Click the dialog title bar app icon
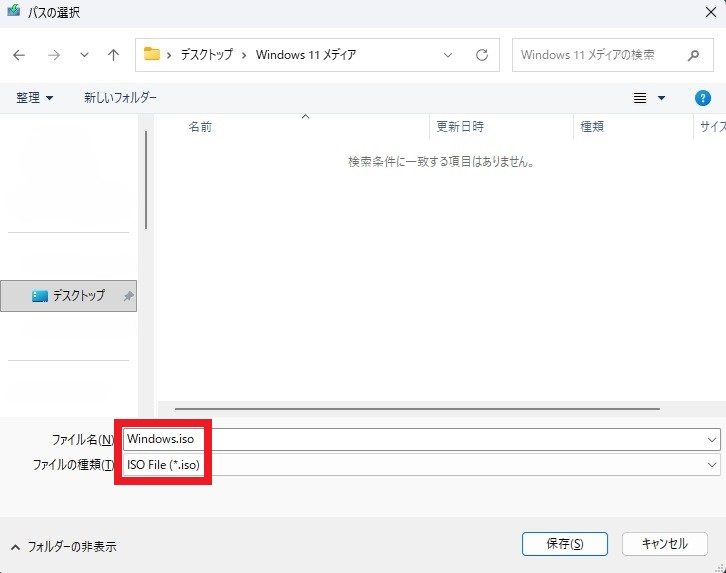This screenshot has width=726, height=573. (13, 11)
